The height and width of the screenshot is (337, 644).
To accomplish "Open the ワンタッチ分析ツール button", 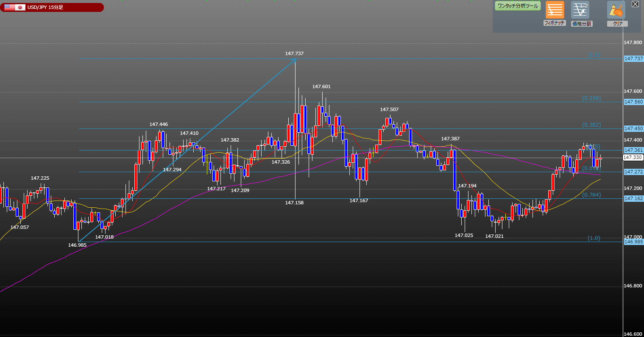I will pyautogui.click(x=518, y=6).
